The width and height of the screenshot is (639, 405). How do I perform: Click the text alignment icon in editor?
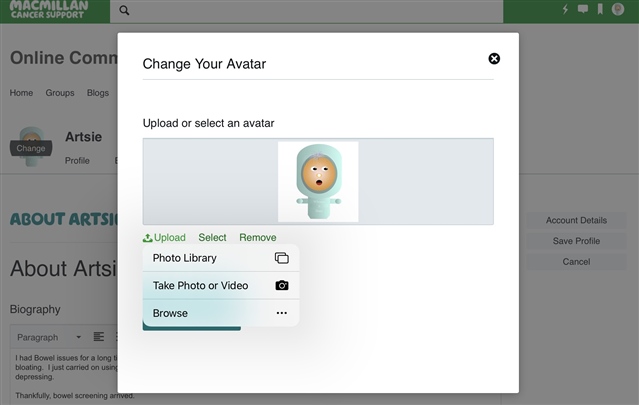click(99, 337)
